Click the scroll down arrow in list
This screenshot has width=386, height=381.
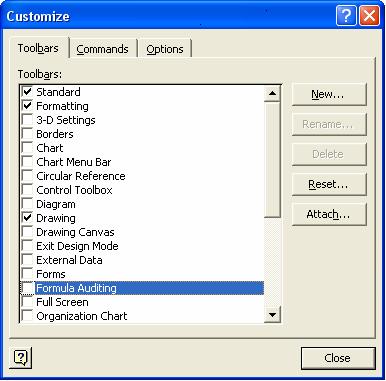point(272,314)
